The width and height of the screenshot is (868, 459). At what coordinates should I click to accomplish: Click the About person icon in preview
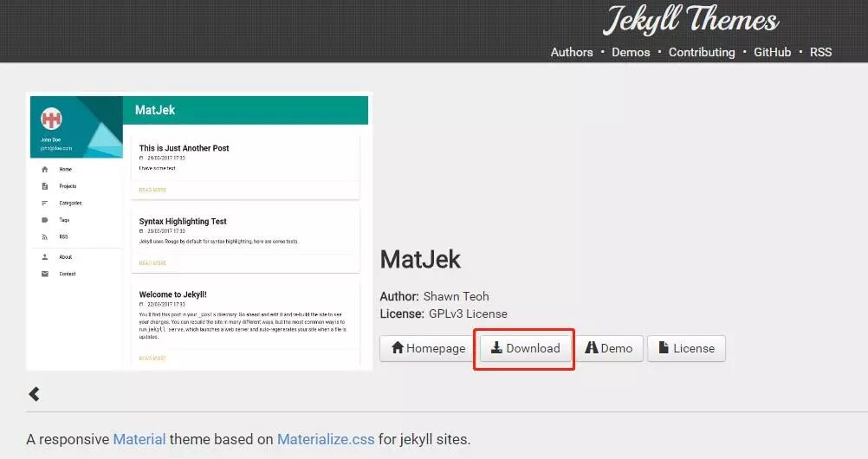tap(45, 257)
